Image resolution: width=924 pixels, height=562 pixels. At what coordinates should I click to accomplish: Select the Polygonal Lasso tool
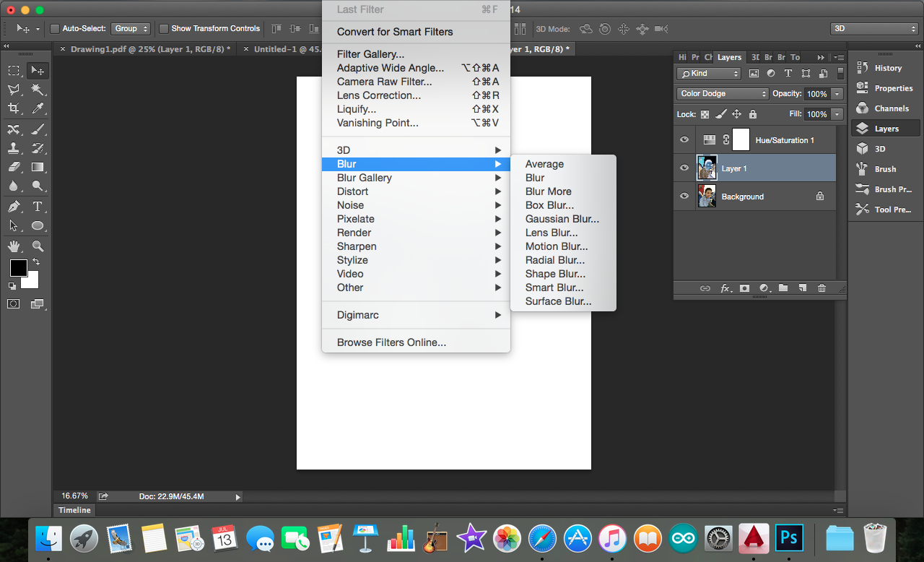coord(14,90)
